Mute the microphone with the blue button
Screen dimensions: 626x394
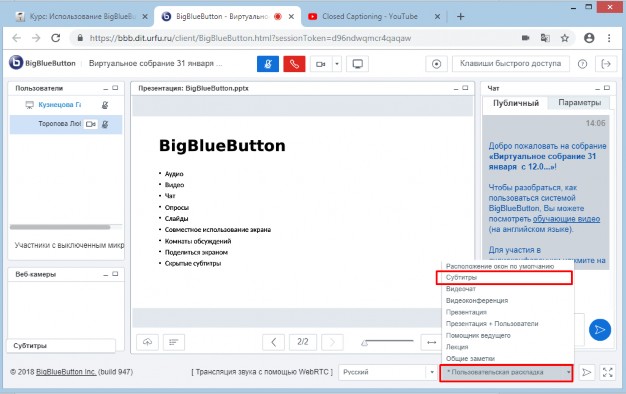point(267,64)
